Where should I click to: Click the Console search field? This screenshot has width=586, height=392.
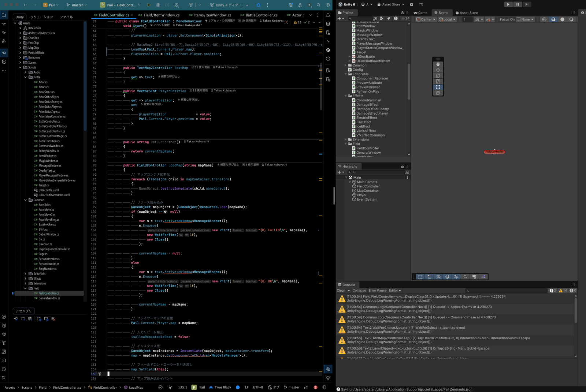point(505,291)
